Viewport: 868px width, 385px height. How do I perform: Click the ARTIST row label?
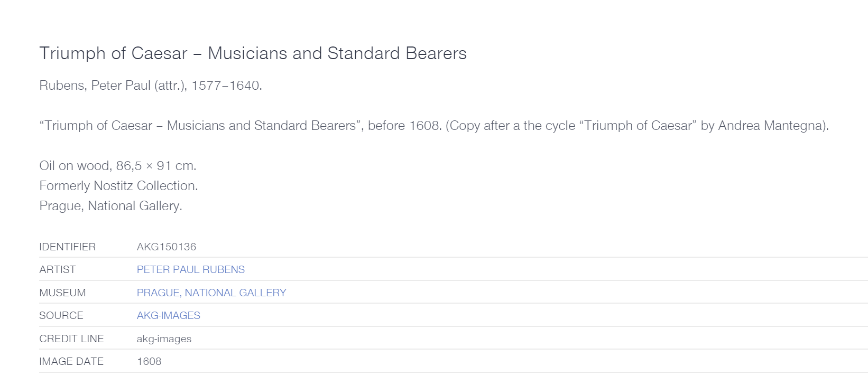(57, 269)
